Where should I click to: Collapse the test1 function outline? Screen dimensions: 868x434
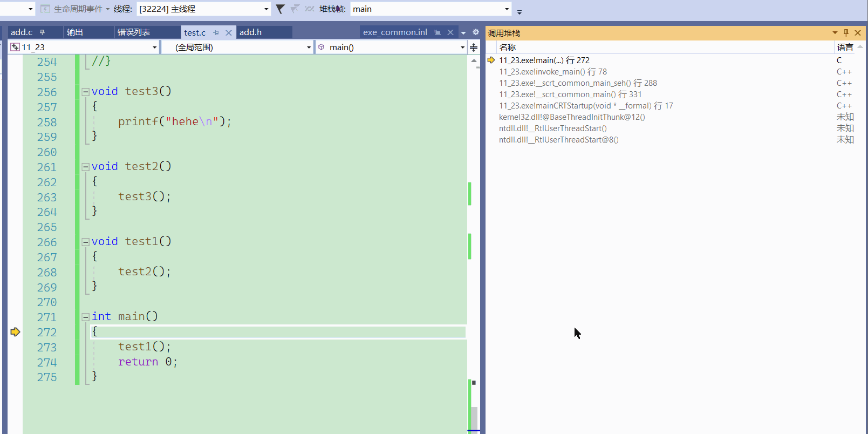pyautogui.click(x=85, y=242)
